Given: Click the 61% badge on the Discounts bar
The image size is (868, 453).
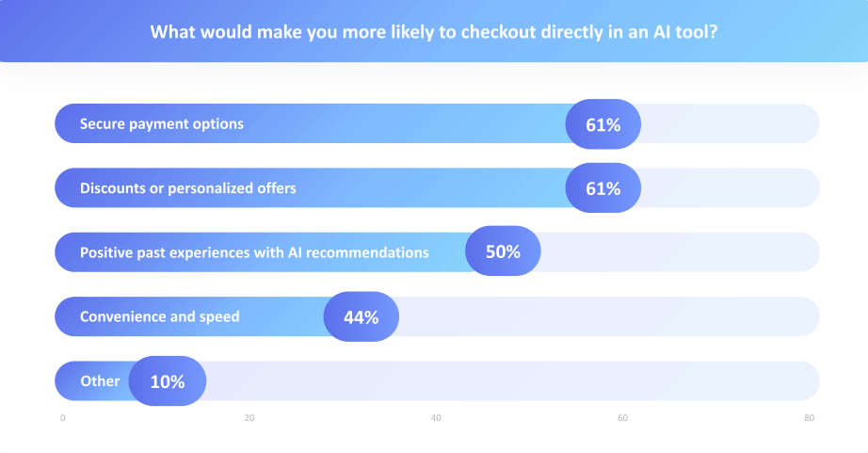Looking at the screenshot, I should point(603,188).
